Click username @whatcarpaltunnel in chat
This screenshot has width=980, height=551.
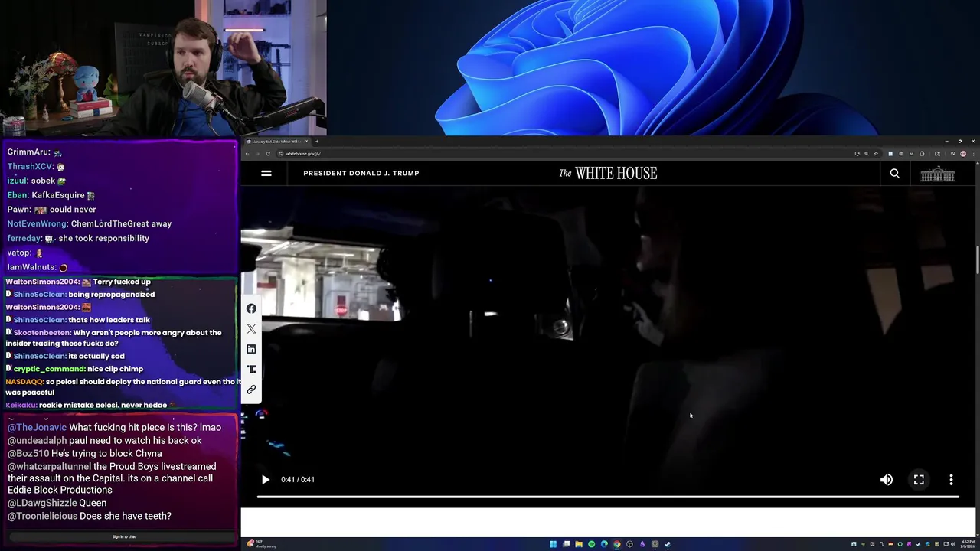click(x=49, y=467)
